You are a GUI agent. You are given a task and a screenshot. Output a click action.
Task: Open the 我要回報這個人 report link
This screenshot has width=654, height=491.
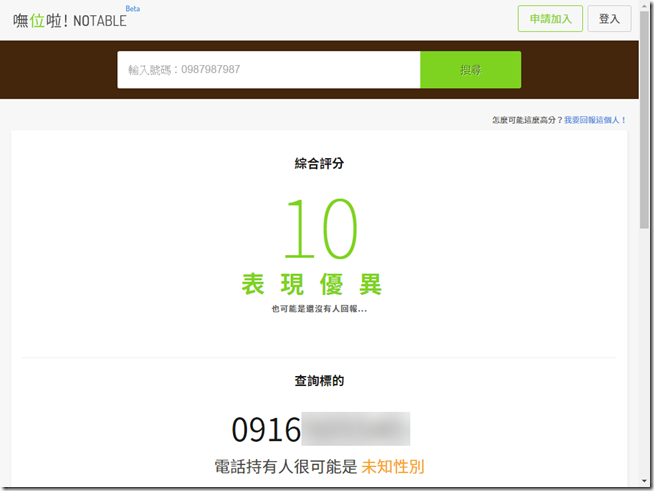point(595,120)
